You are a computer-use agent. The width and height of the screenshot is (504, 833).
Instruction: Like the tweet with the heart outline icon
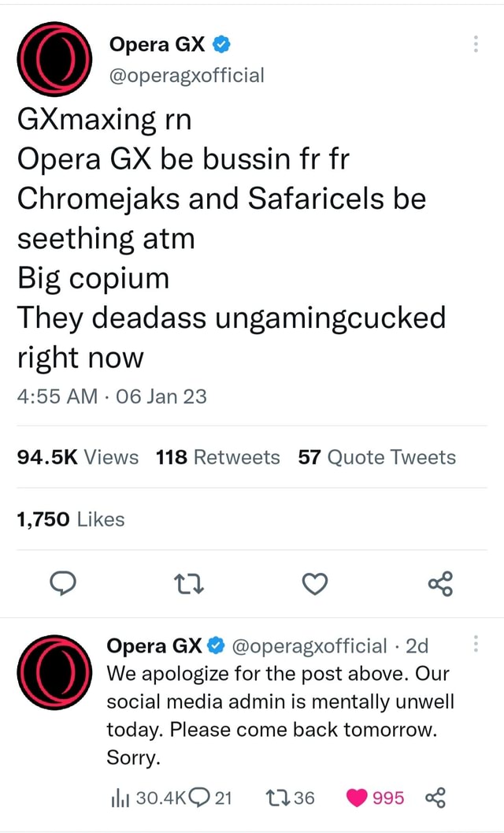314,583
